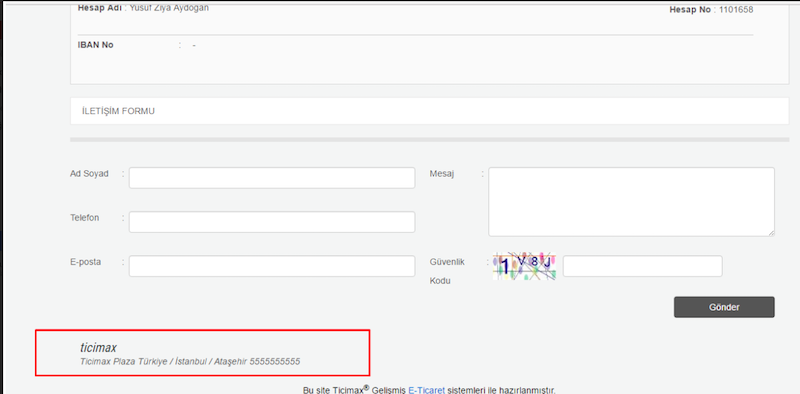This screenshot has width=800, height=394.
Task: Click the IBAN No label
Action: coord(95,45)
